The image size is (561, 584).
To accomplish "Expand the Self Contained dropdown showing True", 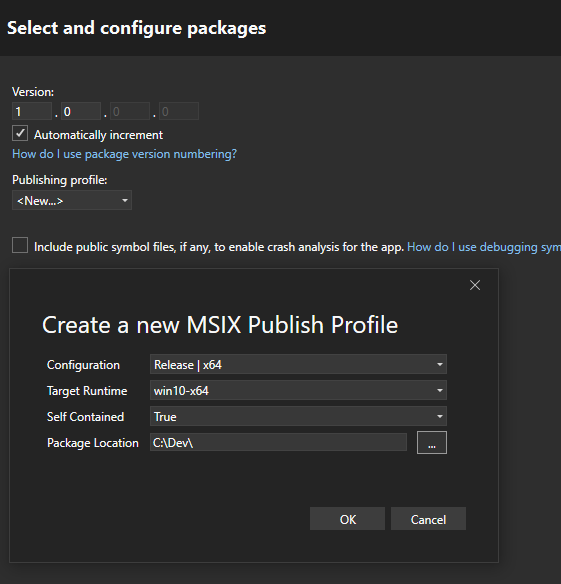I will 298,416.
